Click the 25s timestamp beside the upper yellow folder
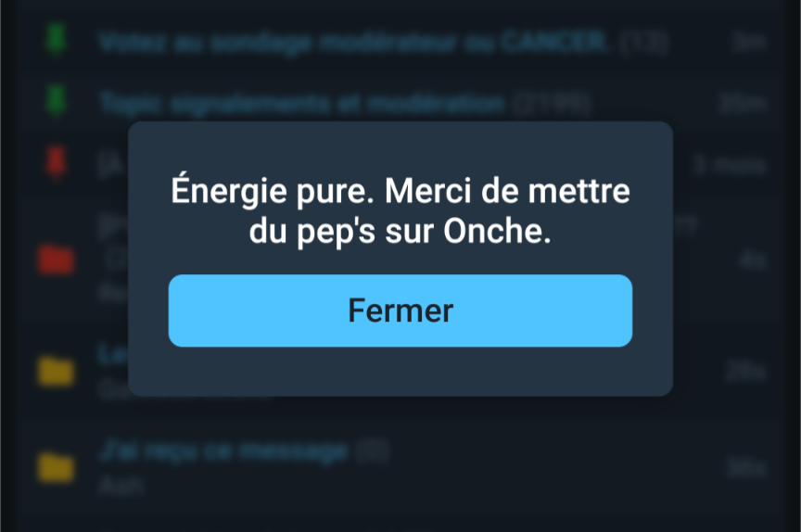Viewport: 801px width, 532px height. 745,372
